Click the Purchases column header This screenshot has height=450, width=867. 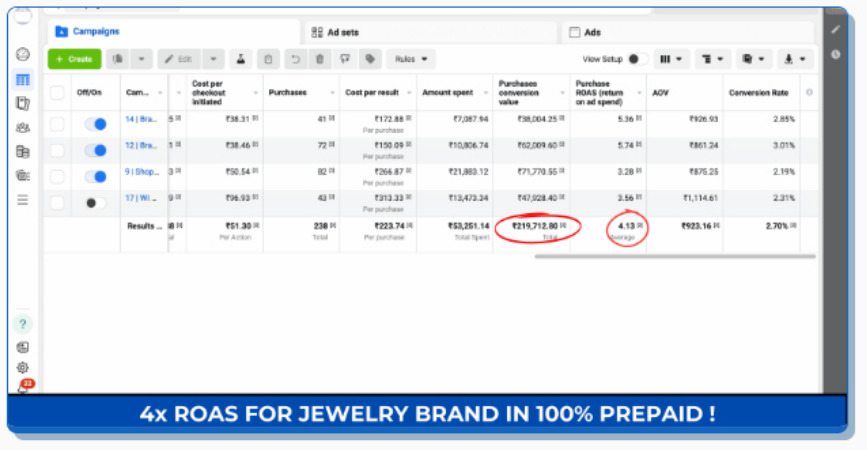[x=288, y=92]
